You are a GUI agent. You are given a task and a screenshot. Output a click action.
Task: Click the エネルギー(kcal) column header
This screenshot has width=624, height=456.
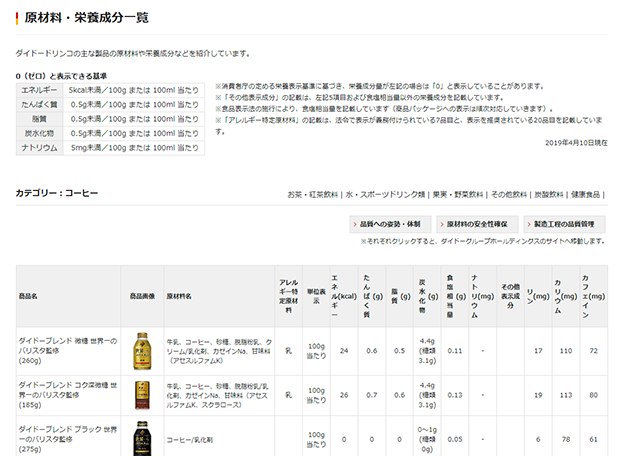pos(343,296)
